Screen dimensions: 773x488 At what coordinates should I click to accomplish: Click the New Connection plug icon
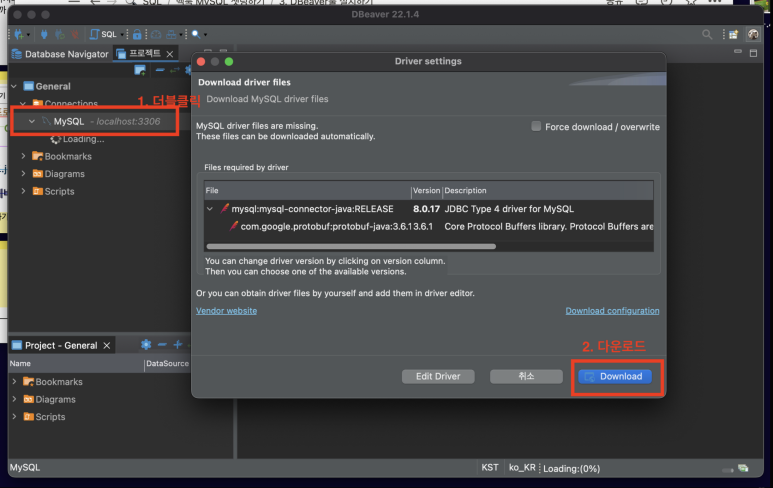tap(19, 34)
